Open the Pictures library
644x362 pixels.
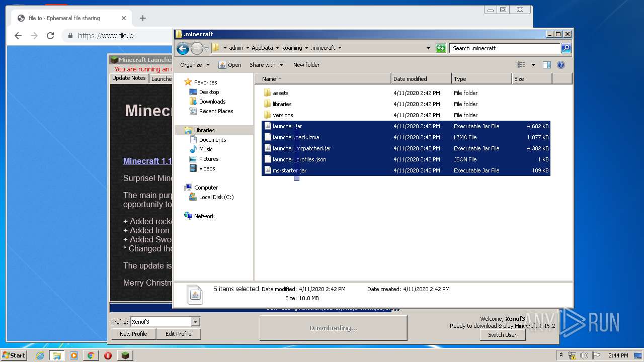tap(204, 159)
